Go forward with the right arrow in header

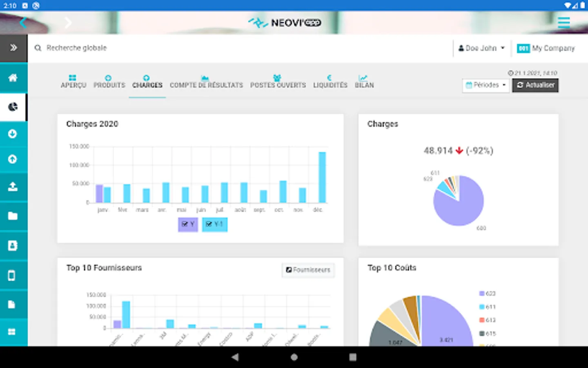pos(68,22)
